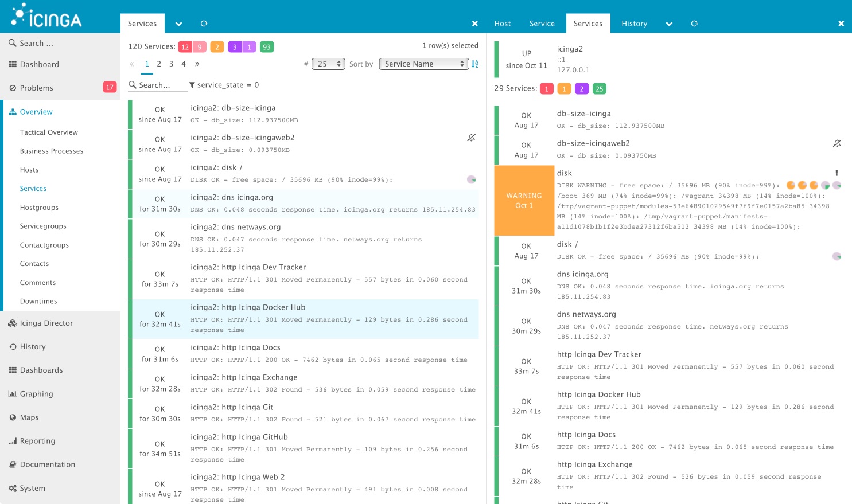This screenshot has width=852, height=504.
Task: Click perfdata pie on icinga2: disk / row
Action: coord(471,179)
